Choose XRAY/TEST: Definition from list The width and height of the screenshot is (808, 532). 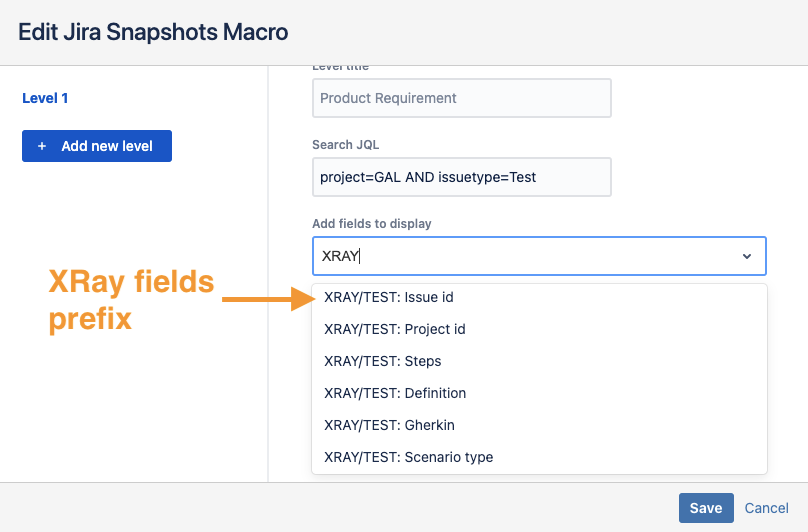pyautogui.click(x=540, y=393)
